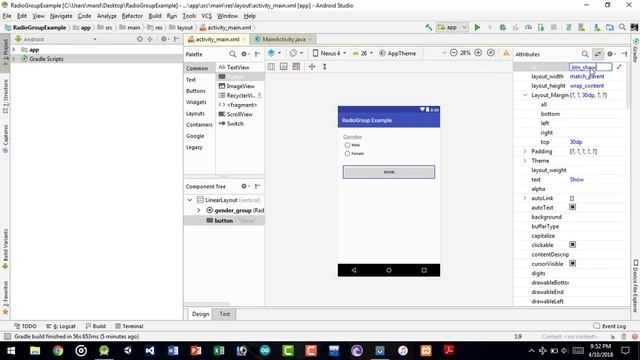Search the Palette with its magnifier icon
The height and width of the screenshot is (360, 640).
(232, 54)
